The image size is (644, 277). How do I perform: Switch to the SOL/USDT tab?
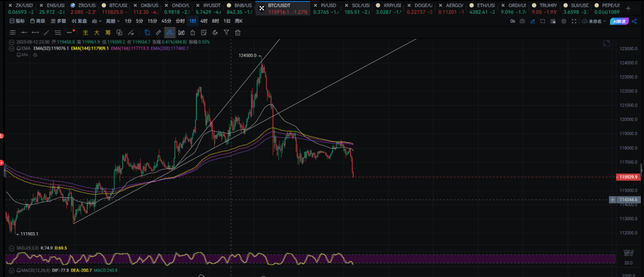pyautogui.click(x=359, y=5)
